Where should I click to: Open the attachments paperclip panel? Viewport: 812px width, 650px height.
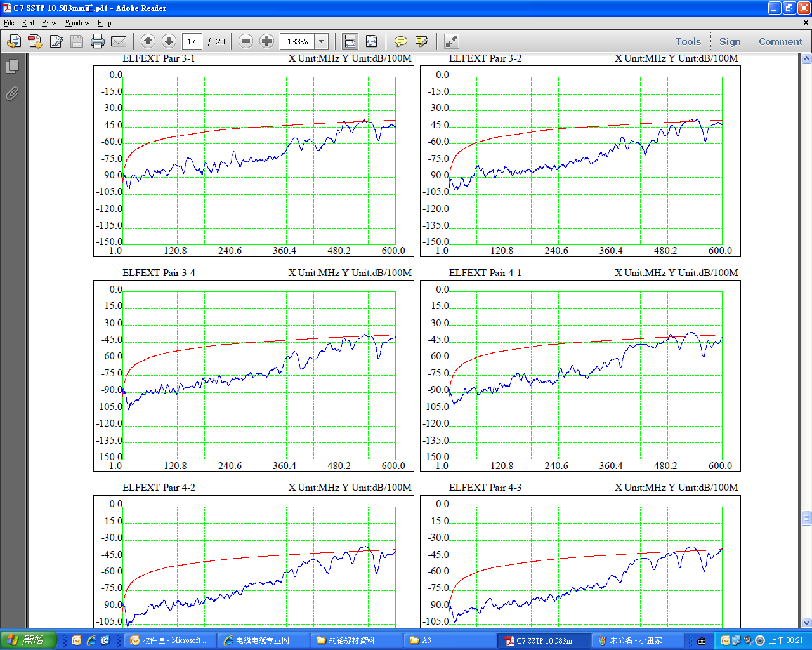(12, 94)
